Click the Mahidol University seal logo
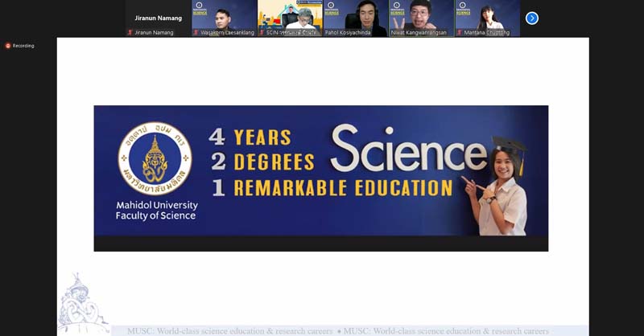 point(155,158)
